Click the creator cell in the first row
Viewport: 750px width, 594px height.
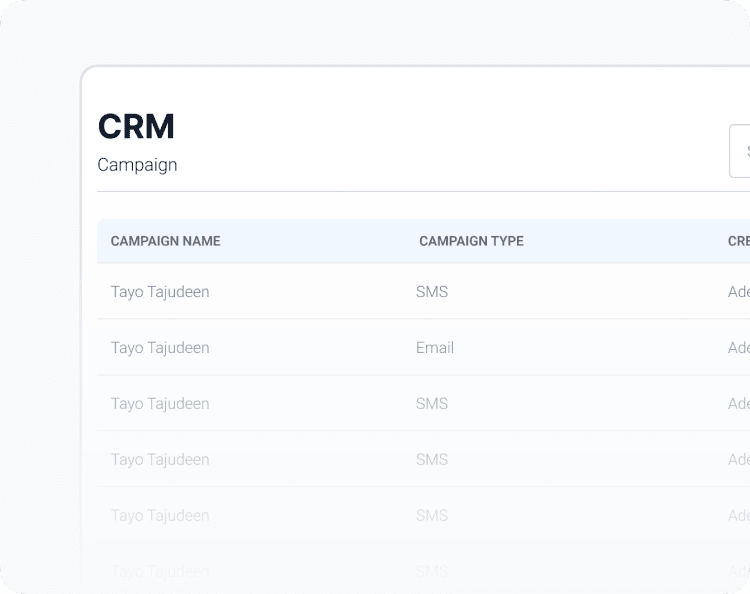tap(739, 292)
